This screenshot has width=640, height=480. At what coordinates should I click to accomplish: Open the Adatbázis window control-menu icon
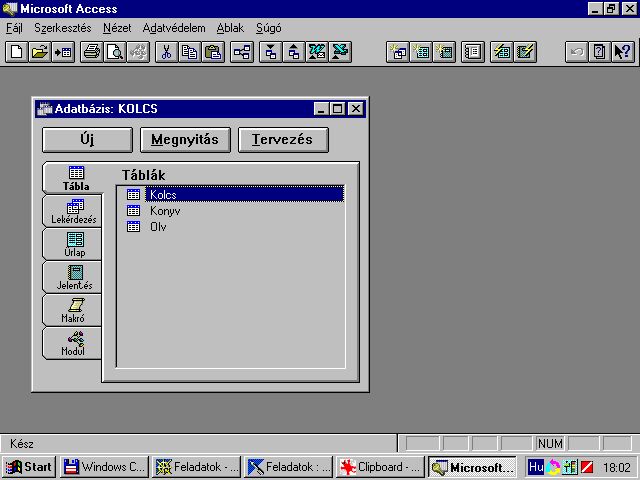pos(44,109)
